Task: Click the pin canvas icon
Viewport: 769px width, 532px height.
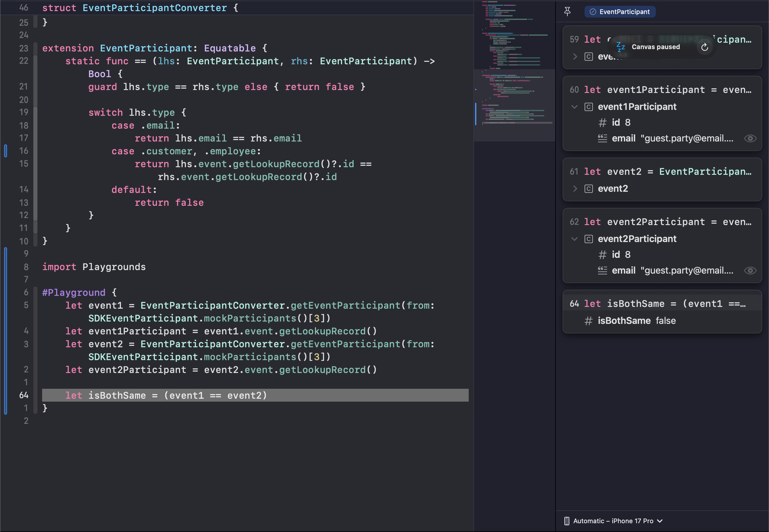Action: click(x=567, y=12)
